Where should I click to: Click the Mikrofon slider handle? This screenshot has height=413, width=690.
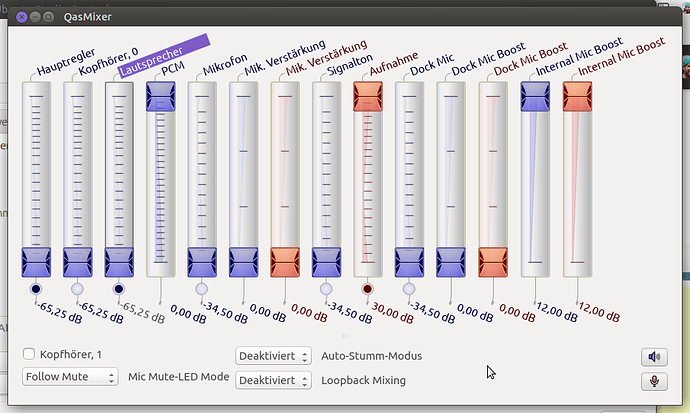202,262
